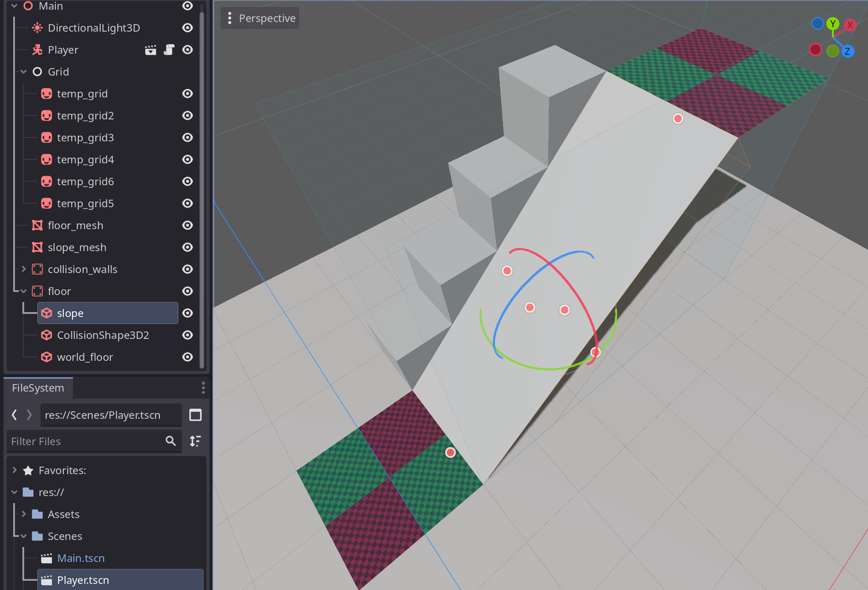This screenshot has height=590, width=868.
Task: Open Player's scene instance icon
Action: [x=151, y=50]
